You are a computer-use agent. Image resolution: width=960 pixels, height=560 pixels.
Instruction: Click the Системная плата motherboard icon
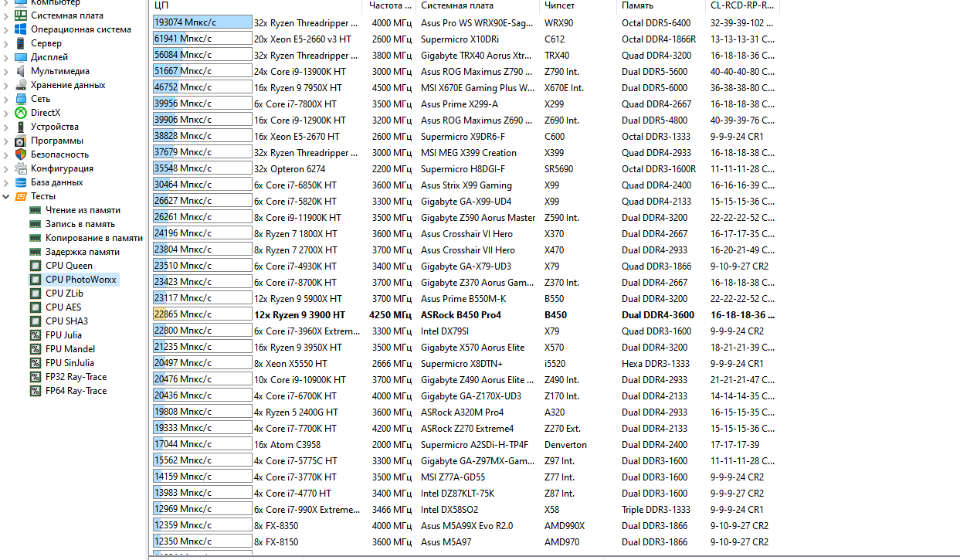point(21,15)
